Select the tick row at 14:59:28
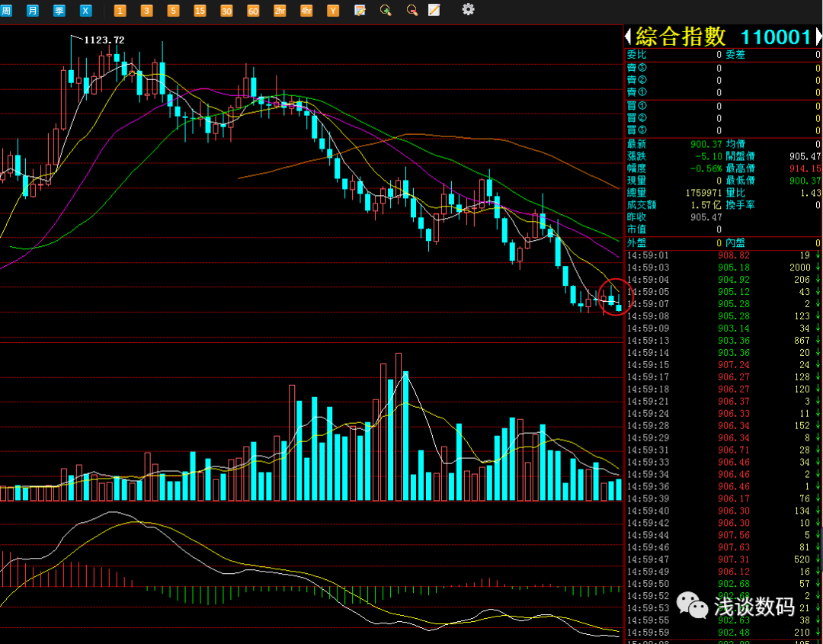 (x=723, y=425)
